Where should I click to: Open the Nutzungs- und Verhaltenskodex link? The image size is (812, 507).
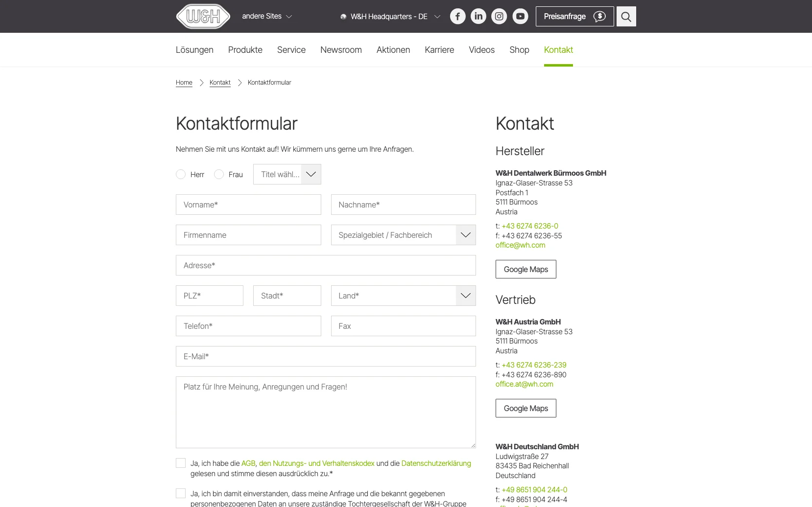317,463
